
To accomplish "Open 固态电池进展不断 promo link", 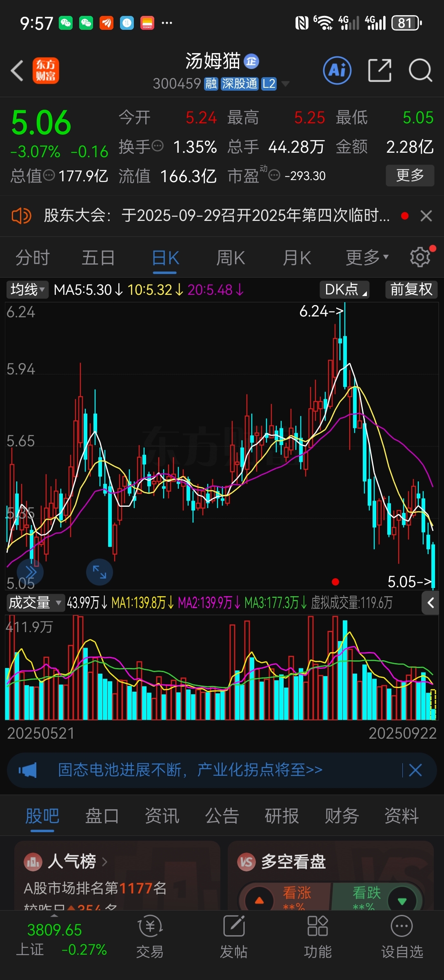I will point(190,770).
